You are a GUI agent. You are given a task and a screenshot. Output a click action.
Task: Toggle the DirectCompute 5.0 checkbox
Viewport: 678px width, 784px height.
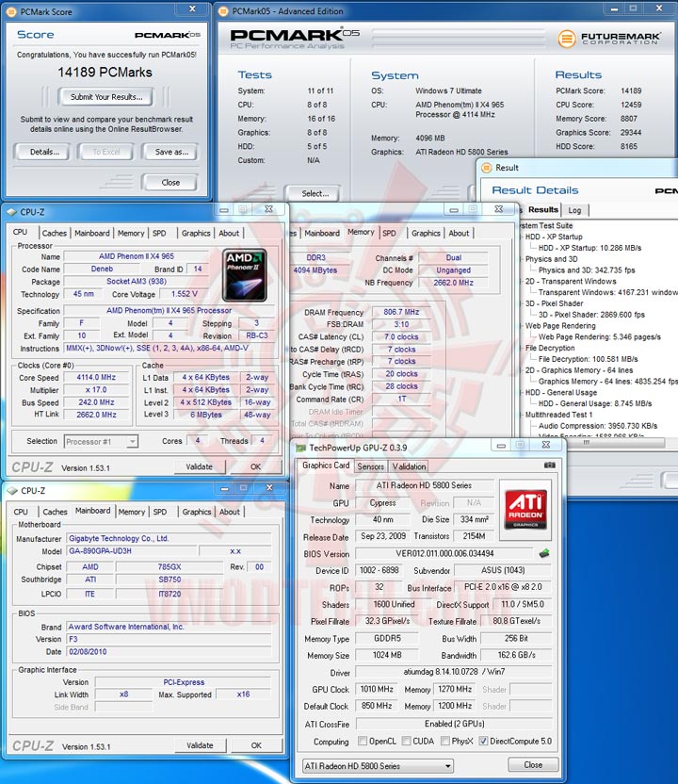coord(483,741)
